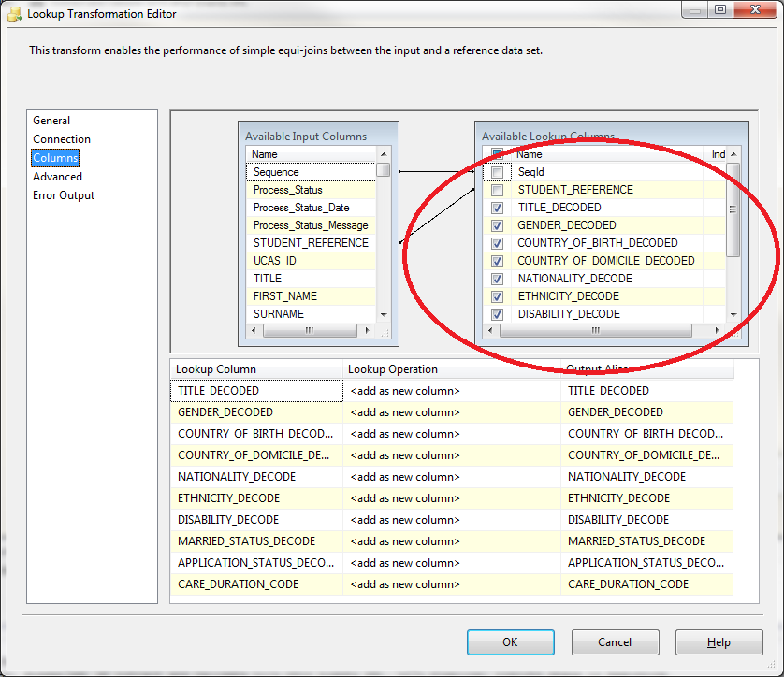Expand Lookup Operation for CARE_DURATION_CODE row
784x677 pixels.
coord(452,584)
